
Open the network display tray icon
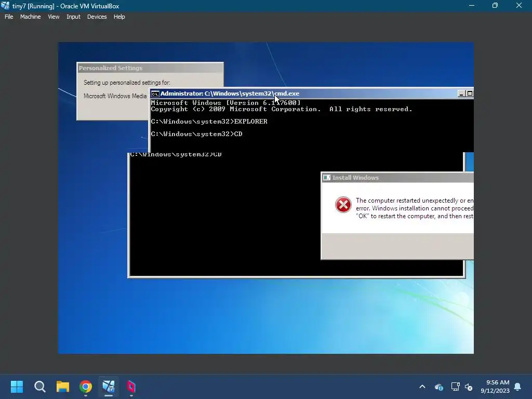point(455,387)
